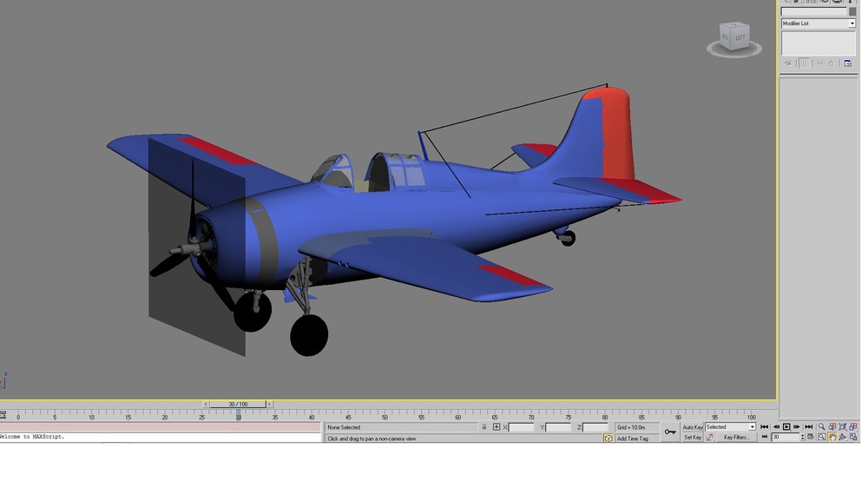868x488 pixels.
Task: Click the Y coordinate input field
Action: tap(558, 427)
